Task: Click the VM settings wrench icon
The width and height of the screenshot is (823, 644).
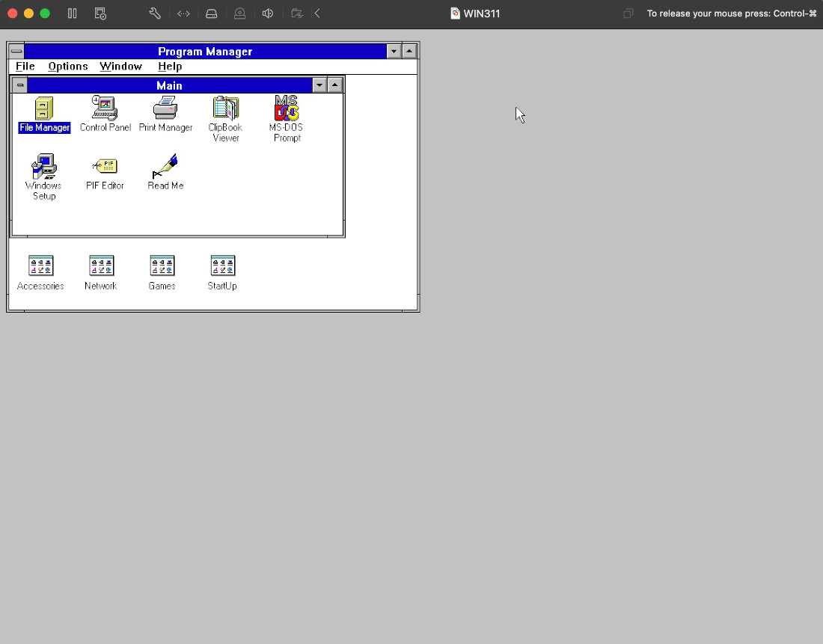Action: (x=155, y=13)
